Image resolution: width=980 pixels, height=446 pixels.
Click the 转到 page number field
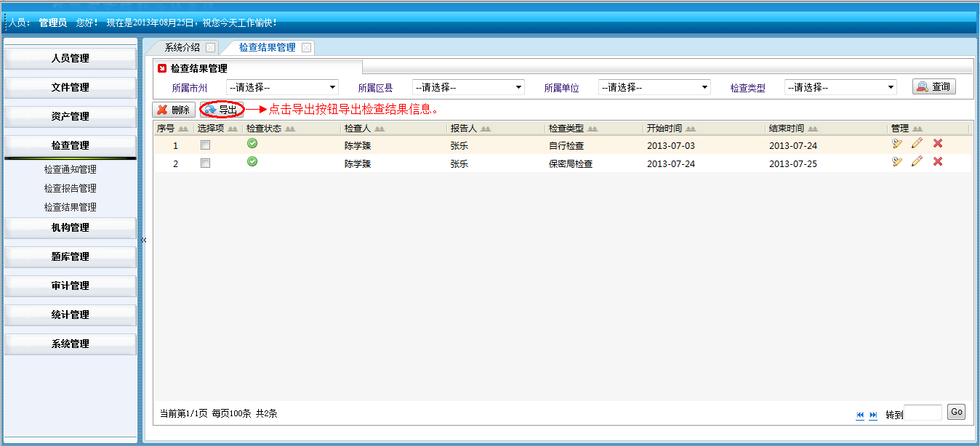pyautogui.click(x=923, y=413)
